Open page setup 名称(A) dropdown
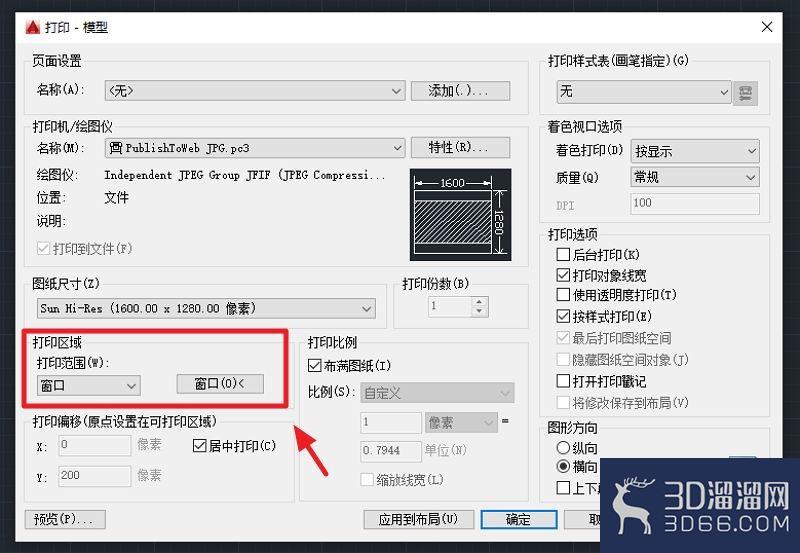 tap(255, 91)
